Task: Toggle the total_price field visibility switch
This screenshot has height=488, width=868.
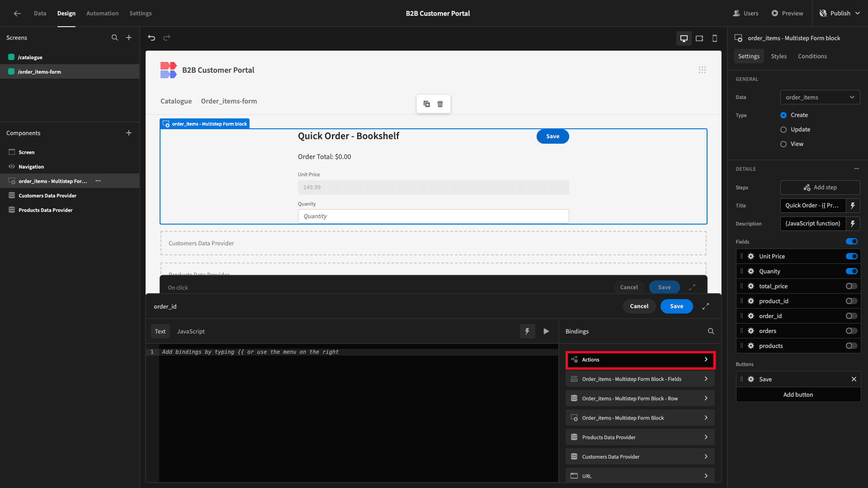Action: 851,286
